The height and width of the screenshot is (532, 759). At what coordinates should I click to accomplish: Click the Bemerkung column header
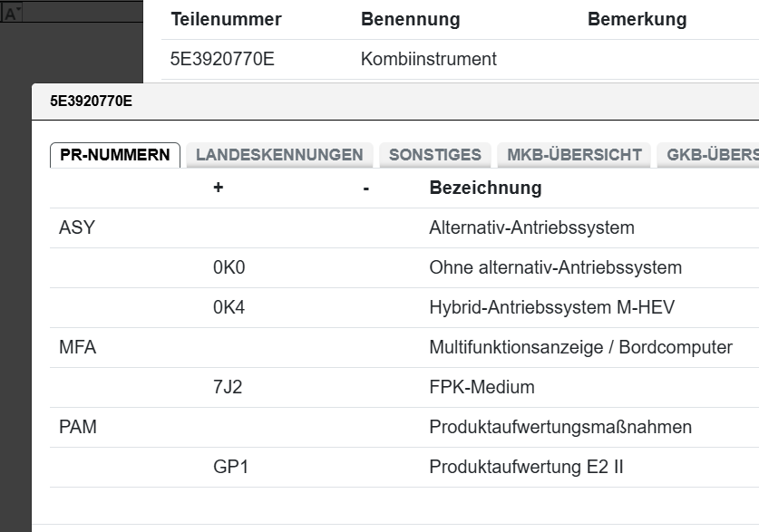coord(637,19)
